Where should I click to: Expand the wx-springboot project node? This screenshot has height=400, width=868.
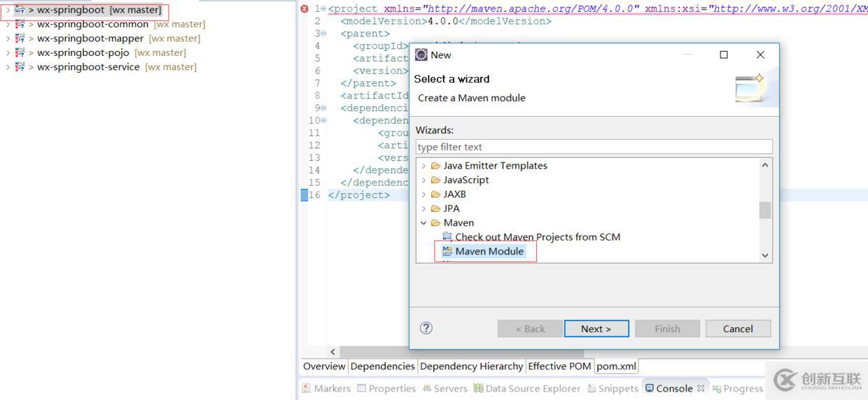pyautogui.click(x=8, y=10)
